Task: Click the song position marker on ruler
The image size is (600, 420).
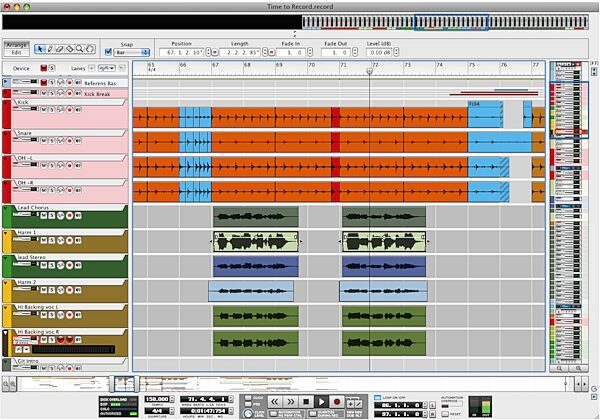Action: pyautogui.click(x=369, y=71)
